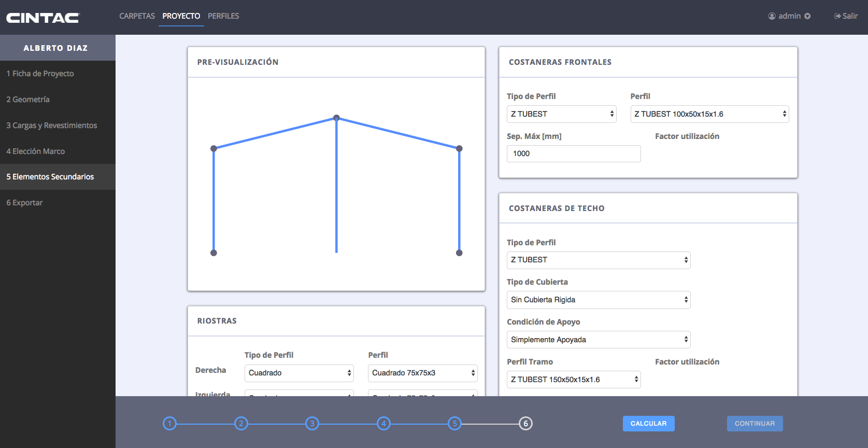Click the Derecha row label in Riostras
This screenshot has width=868, height=448.
pyautogui.click(x=210, y=370)
